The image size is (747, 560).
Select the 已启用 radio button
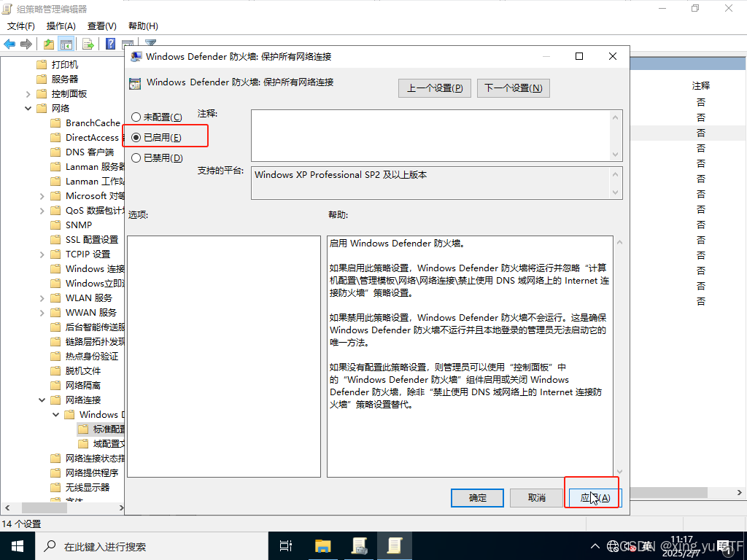[136, 138]
